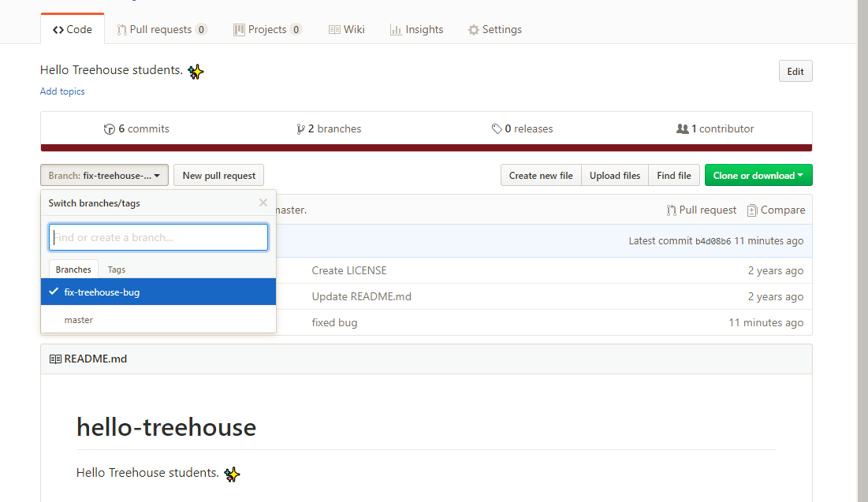This screenshot has height=502, width=868.
Task: View the 2 branches list
Action: 329,129
